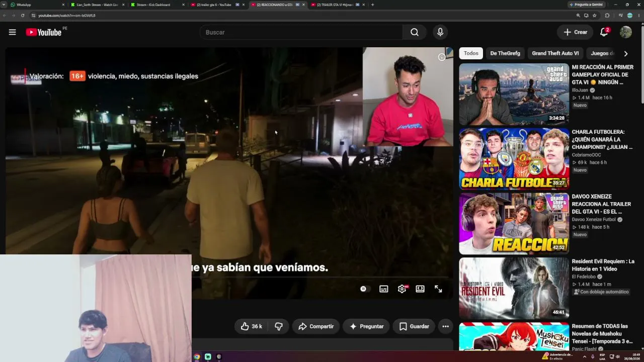The image size is (644, 362).
Task: Expand the tab search dropdown
Action: click(4, 5)
